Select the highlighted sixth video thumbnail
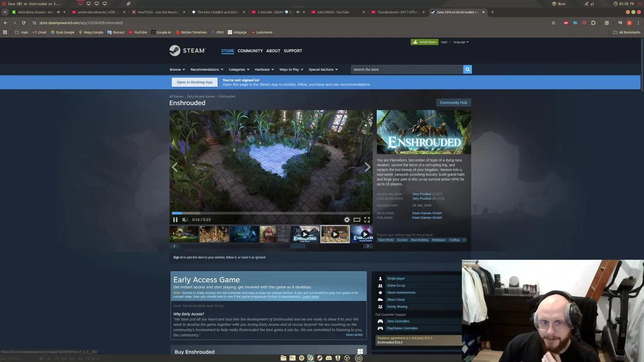The width and height of the screenshot is (644, 362). pos(335,234)
